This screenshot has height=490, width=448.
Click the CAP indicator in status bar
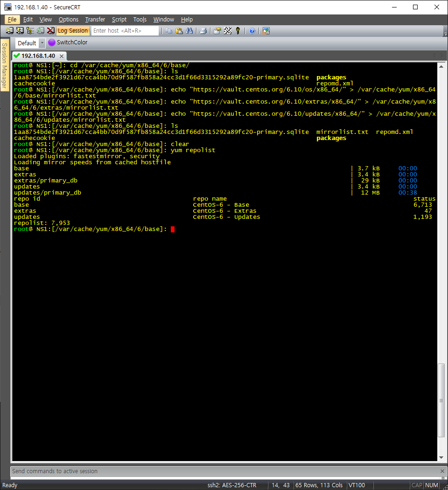(417, 485)
